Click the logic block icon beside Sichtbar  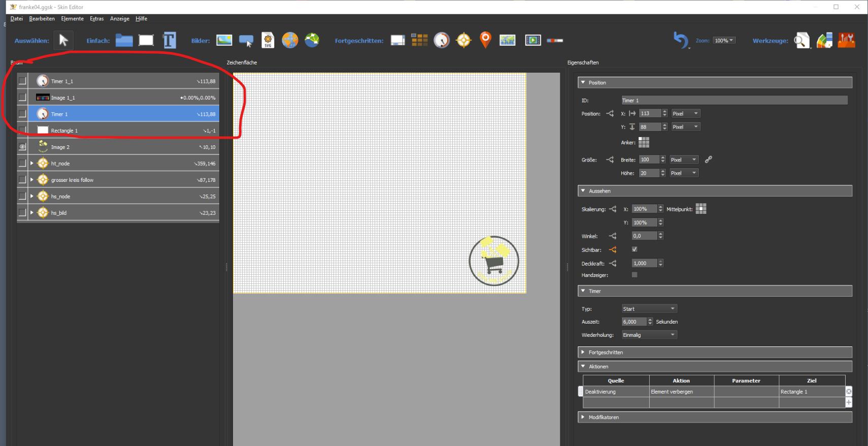tap(613, 250)
